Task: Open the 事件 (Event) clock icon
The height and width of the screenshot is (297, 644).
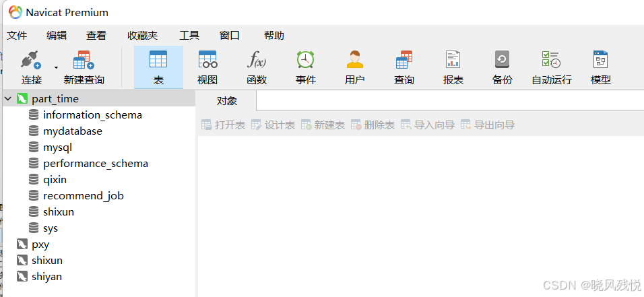Action: tap(306, 59)
